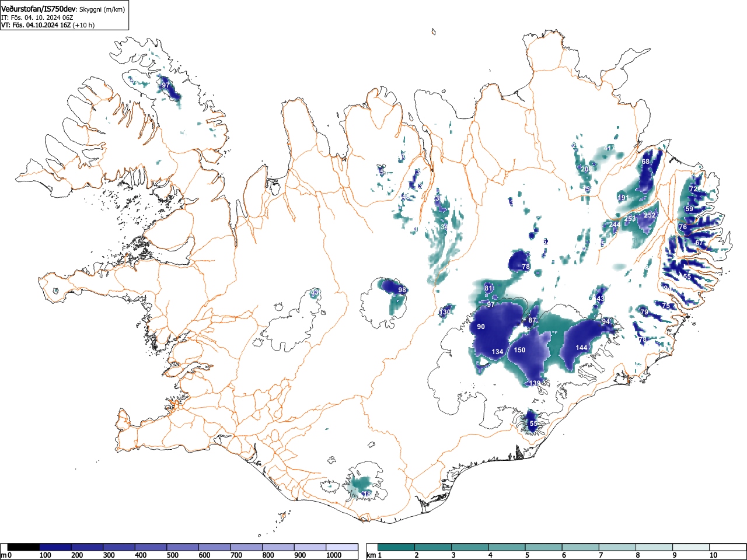Select the black 0–100 m legend swatch

(x=24, y=547)
